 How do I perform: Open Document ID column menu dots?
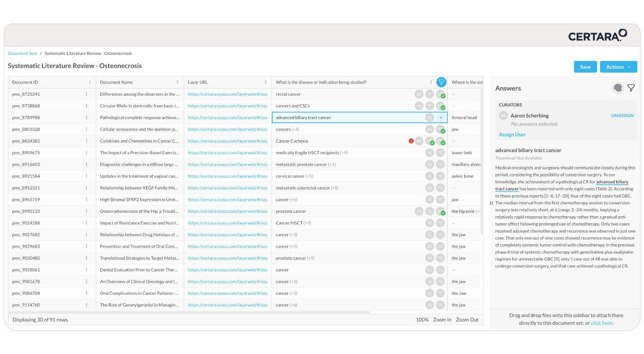click(90, 82)
